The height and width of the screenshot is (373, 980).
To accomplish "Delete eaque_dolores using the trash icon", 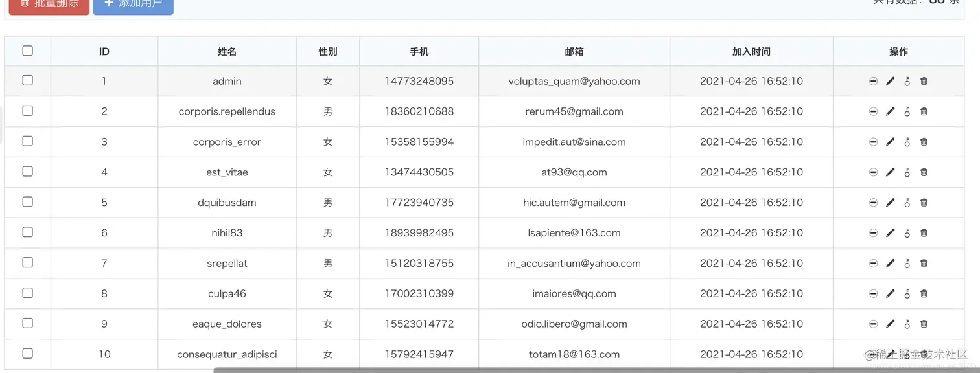I will click(924, 324).
